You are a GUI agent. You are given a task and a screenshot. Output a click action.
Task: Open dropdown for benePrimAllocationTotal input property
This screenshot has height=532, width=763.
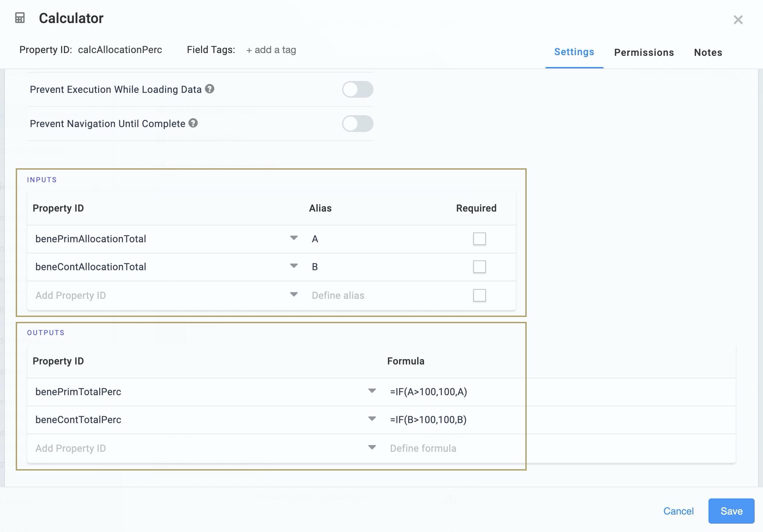point(294,238)
